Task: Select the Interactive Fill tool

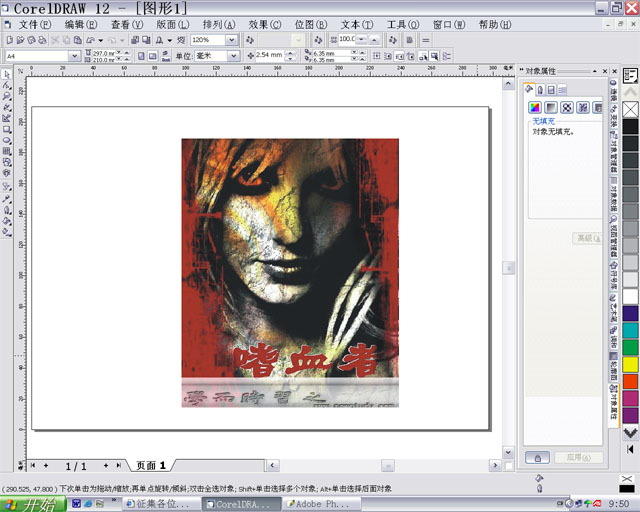Action: (x=7, y=232)
